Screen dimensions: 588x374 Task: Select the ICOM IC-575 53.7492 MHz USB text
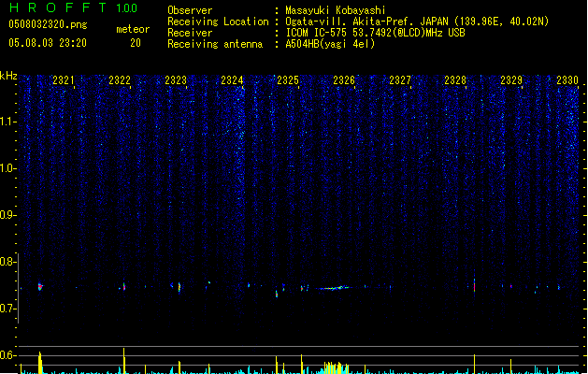[x=376, y=33]
